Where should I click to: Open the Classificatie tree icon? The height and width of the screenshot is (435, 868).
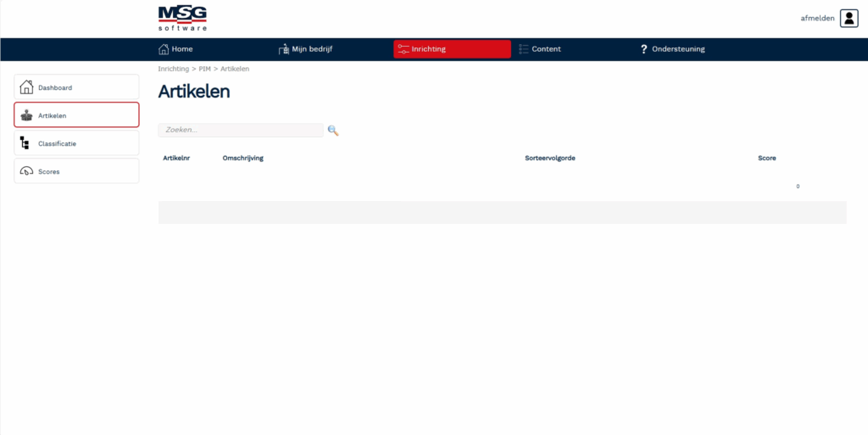pos(25,143)
